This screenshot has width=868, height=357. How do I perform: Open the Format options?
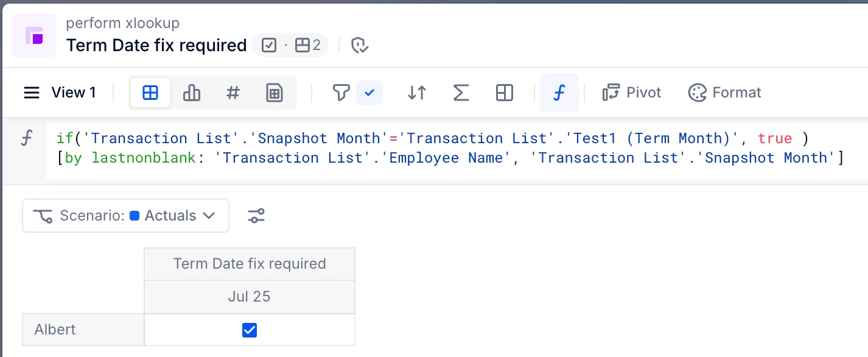pyautogui.click(x=725, y=93)
